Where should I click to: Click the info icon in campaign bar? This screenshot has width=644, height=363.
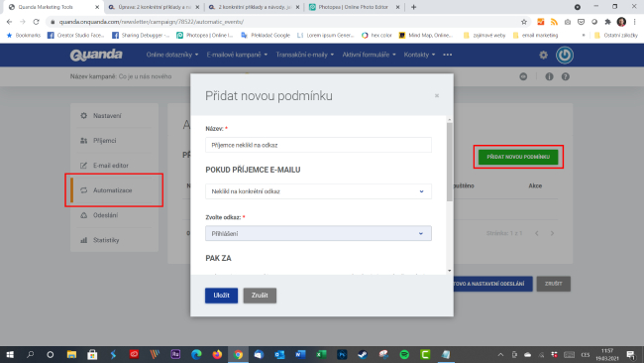tap(549, 77)
